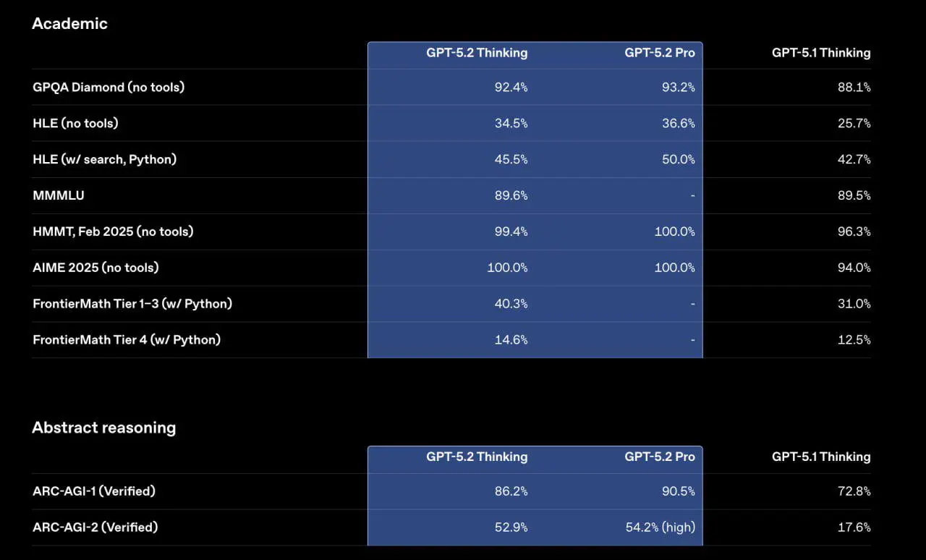
Task: Select the GPT-5.1 Thinking header in Academic table
Action: coord(821,53)
